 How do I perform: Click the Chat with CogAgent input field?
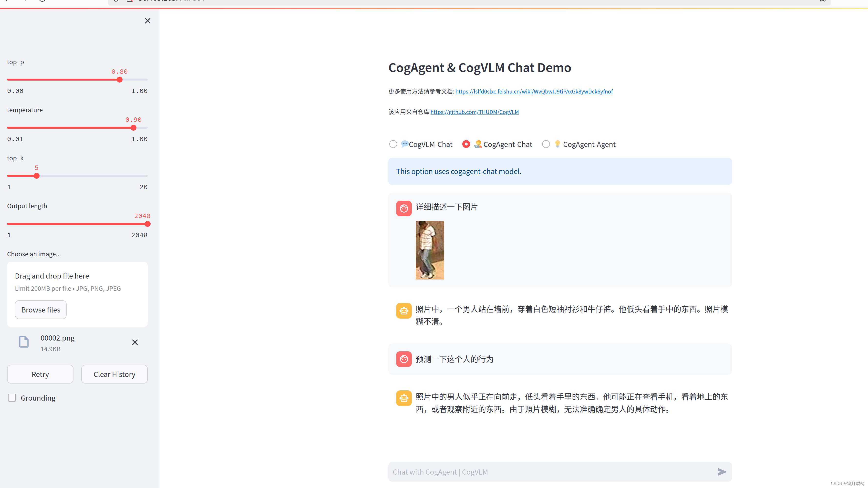coord(539,472)
